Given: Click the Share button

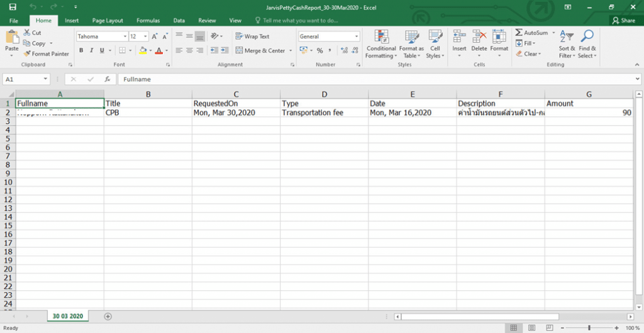Looking at the screenshot, I should pos(625,21).
